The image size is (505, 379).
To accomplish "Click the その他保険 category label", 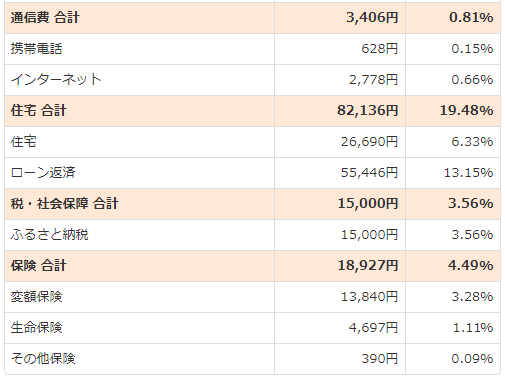I will pyautogui.click(x=43, y=359).
